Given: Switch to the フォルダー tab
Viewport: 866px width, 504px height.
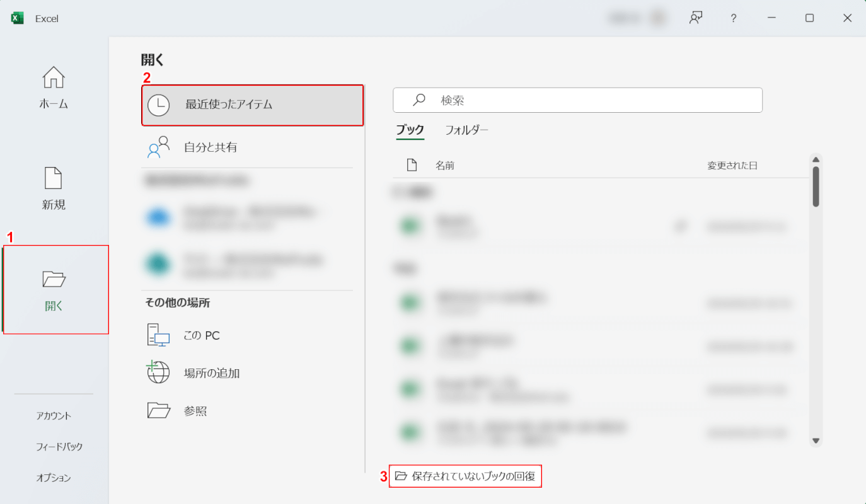Looking at the screenshot, I should pos(466,130).
